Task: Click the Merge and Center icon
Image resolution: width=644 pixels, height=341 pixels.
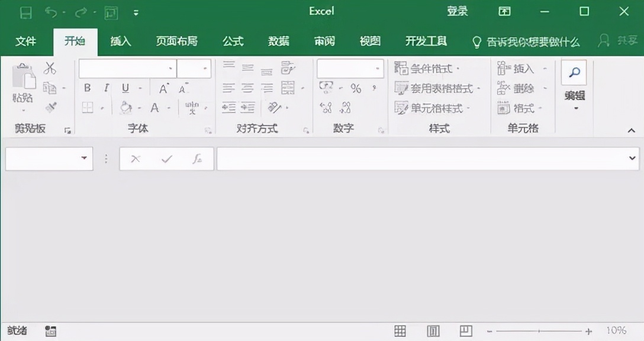Action: click(288, 88)
